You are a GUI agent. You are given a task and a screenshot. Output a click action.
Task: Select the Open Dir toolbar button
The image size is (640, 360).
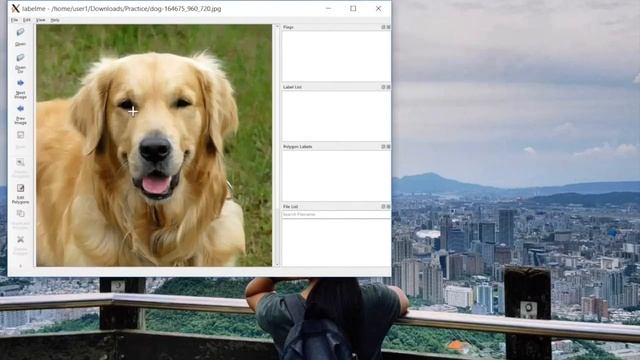click(20, 63)
